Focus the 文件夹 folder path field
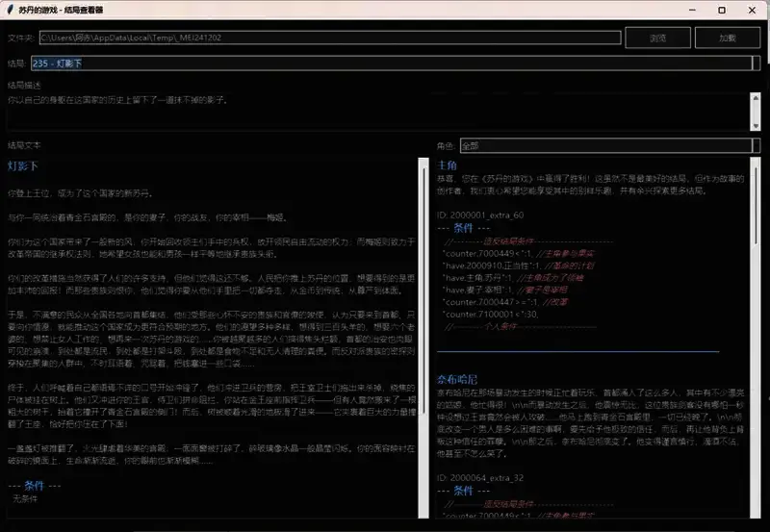This screenshot has height=532, width=770. pos(330,38)
